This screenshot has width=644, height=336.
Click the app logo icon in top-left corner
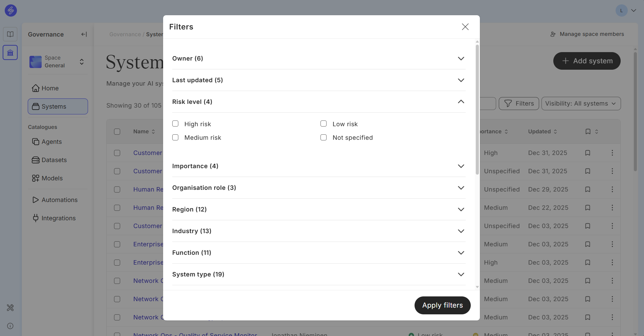[x=11, y=10]
